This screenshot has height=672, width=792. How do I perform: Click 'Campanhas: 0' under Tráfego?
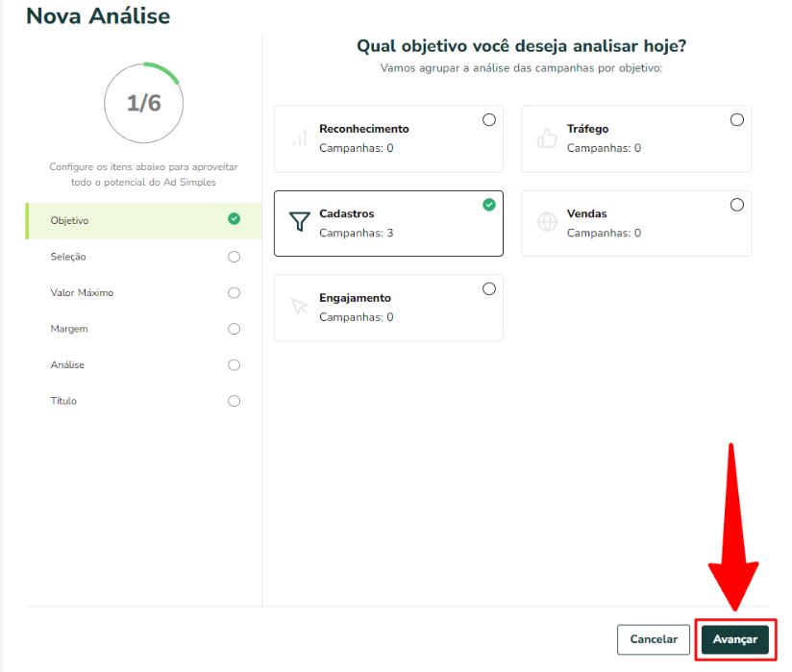tap(604, 148)
